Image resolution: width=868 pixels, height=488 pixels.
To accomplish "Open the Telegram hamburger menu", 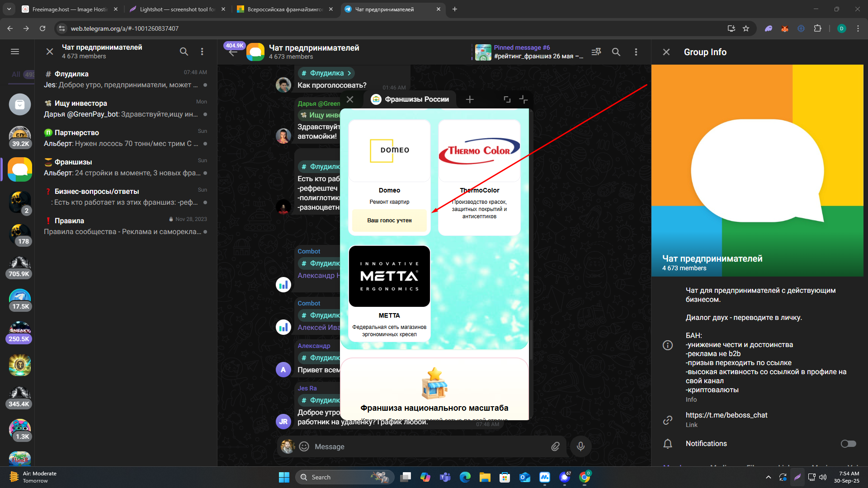I will [15, 52].
